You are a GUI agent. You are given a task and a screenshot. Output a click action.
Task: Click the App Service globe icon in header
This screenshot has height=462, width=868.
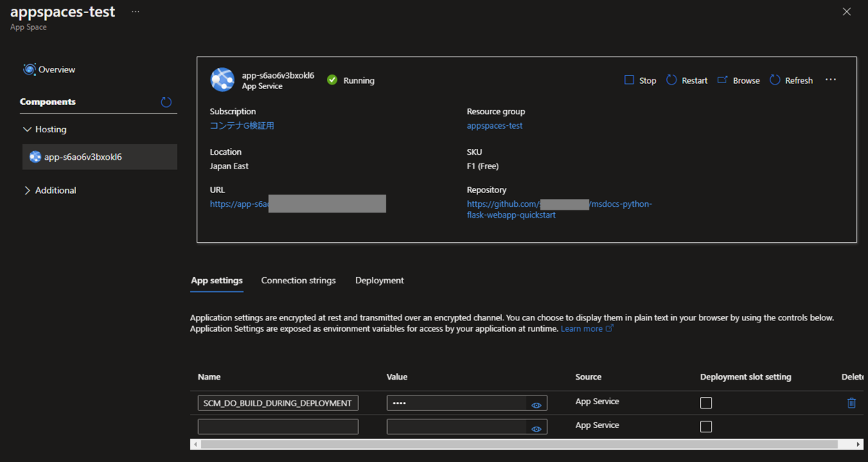tap(222, 80)
